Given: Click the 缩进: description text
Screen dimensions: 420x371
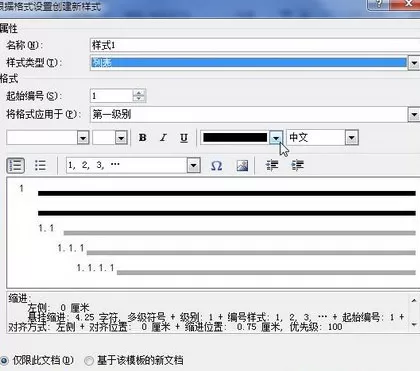Looking at the screenshot, I should click(x=20, y=298).
